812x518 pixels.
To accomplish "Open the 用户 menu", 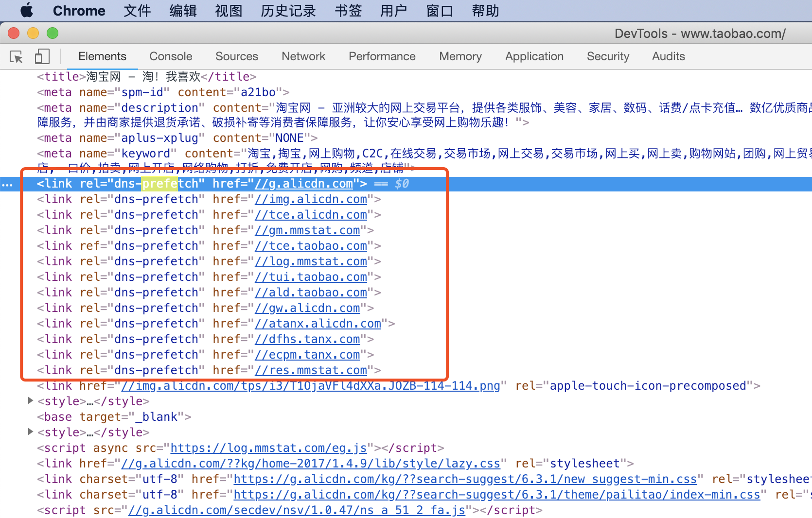I will click(393, 11).
